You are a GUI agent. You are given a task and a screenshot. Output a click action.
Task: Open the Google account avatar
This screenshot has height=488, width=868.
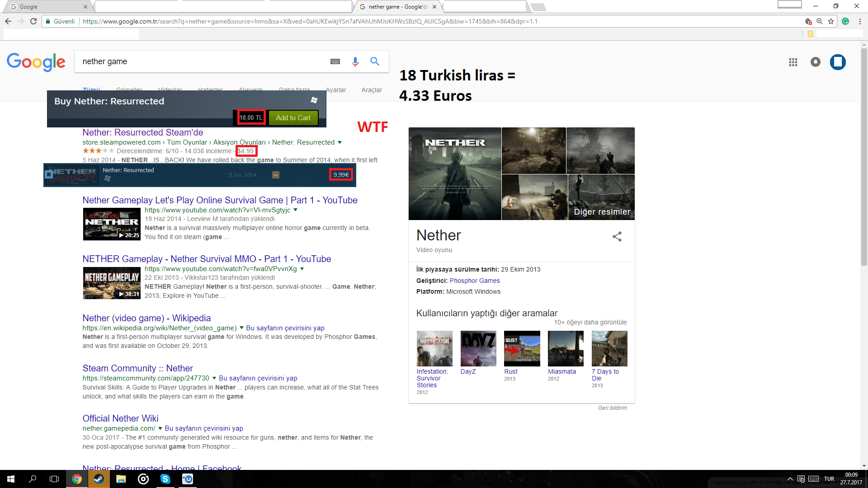838,62
